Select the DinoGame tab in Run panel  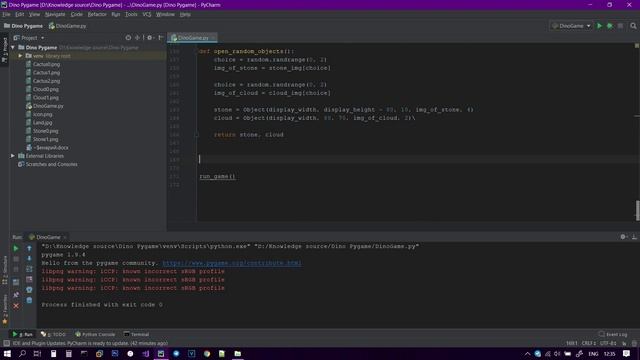(x=47, y=237)
